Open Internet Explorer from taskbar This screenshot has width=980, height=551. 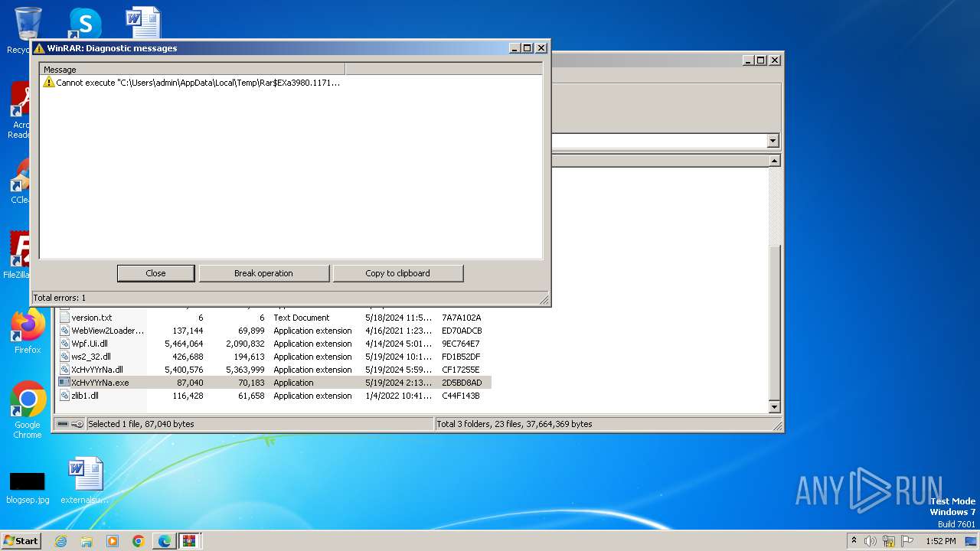(x=60, y=541)
